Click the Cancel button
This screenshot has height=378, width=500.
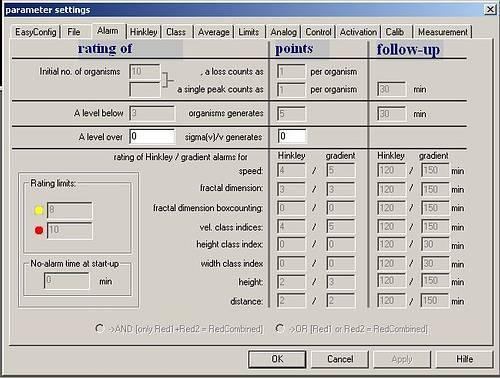(340, 359)
